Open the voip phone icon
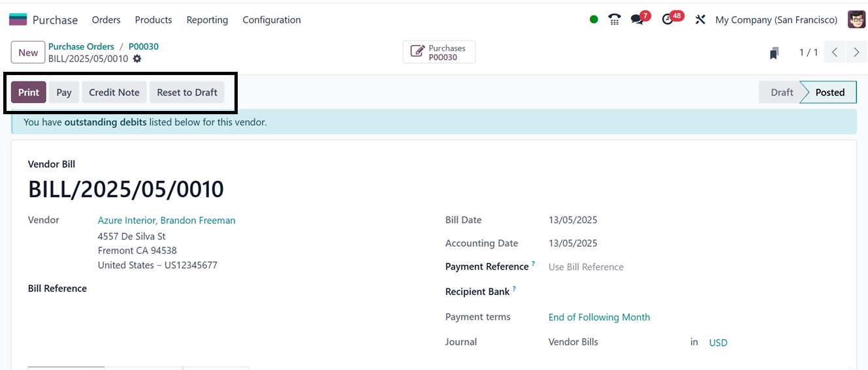Image resolution: width=868 pixels, height=370 pixels. coord(614,20)
